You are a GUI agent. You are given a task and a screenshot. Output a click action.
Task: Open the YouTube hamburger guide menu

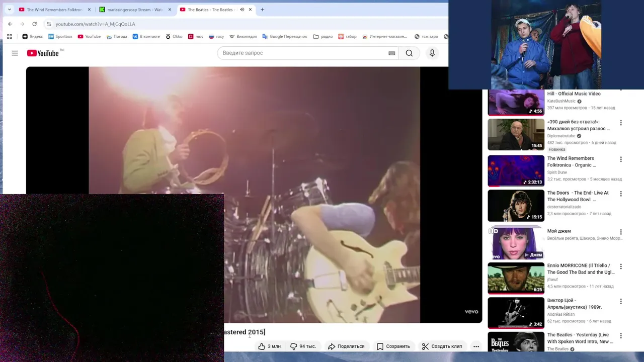tap(15, 53)
